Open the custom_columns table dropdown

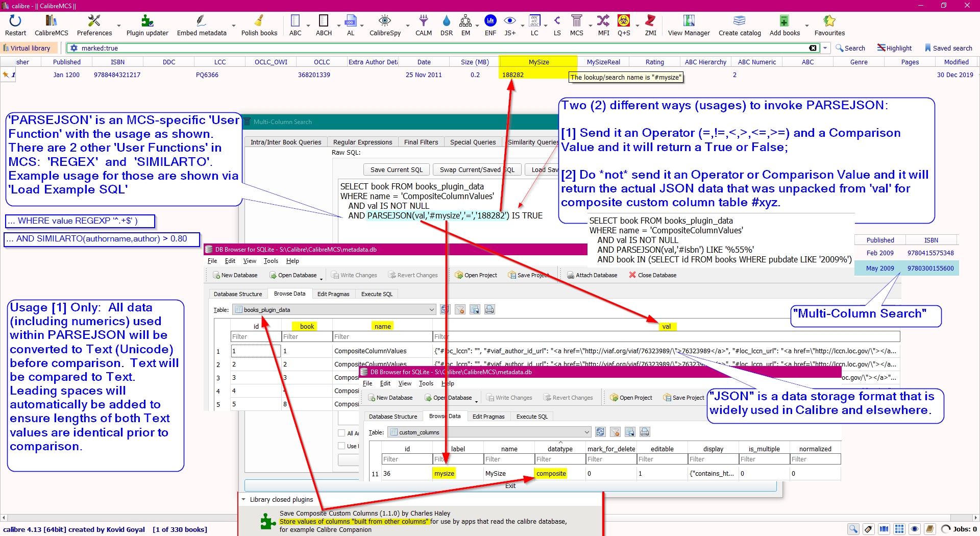[586, 432]
